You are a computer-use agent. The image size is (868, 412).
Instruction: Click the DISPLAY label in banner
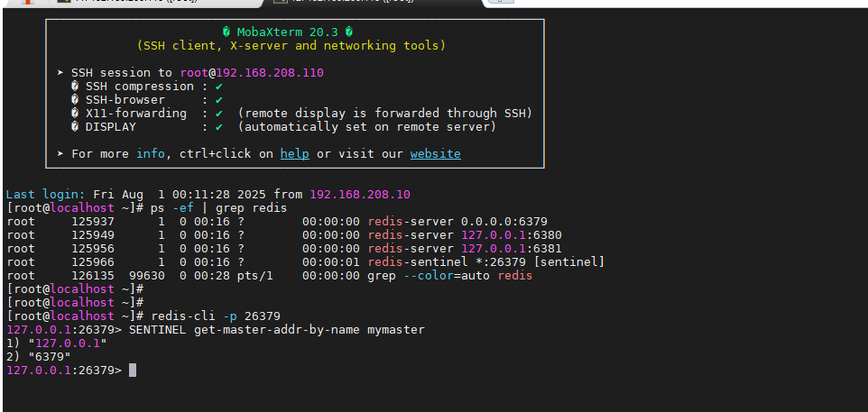point(111,127)
